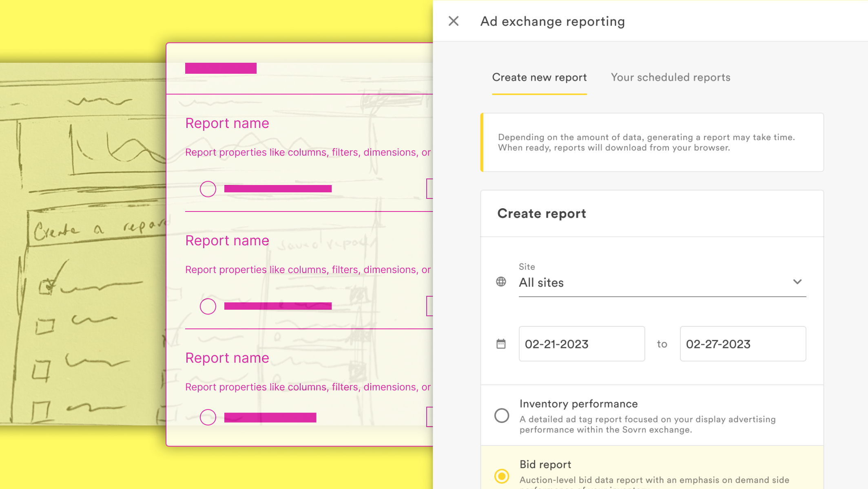Click the yellow notice about report generation time
Screen dimensions: 868x489
[653, 142]
